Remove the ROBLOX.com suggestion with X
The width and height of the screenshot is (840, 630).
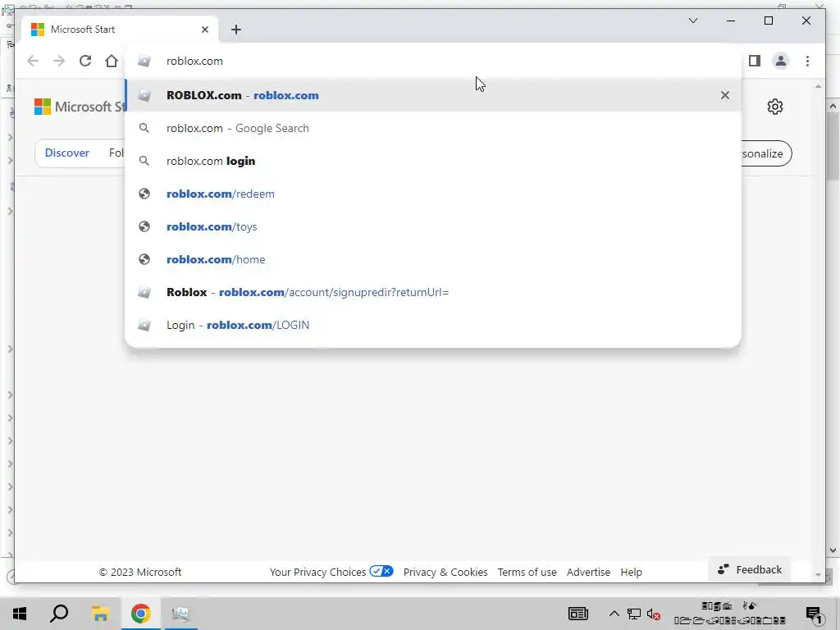[725, 95]
